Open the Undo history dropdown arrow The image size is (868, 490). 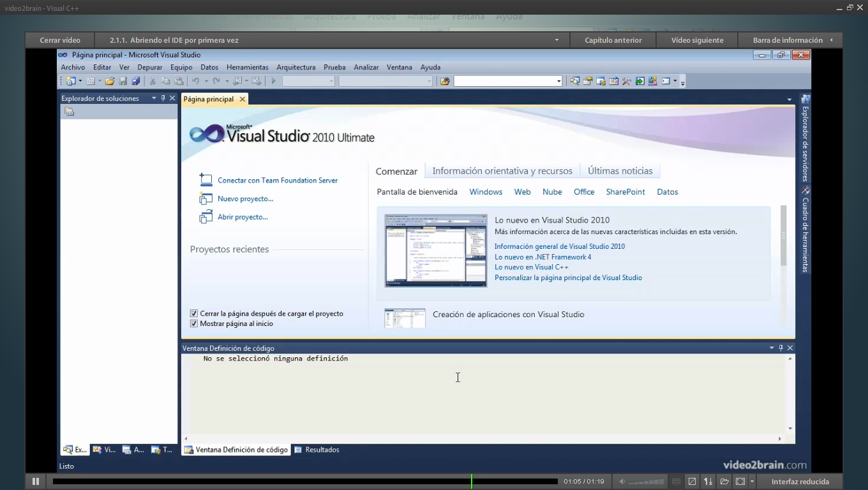click(206, 81)
